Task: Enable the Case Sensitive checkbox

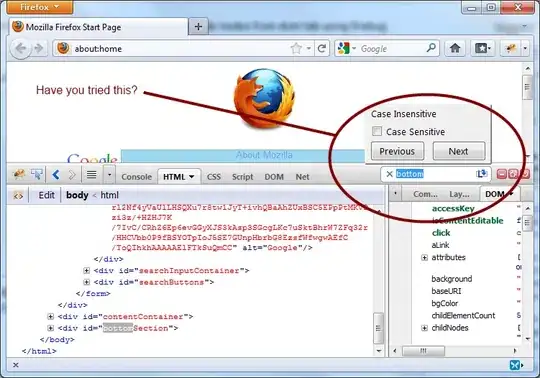Action: click(377, 131)
